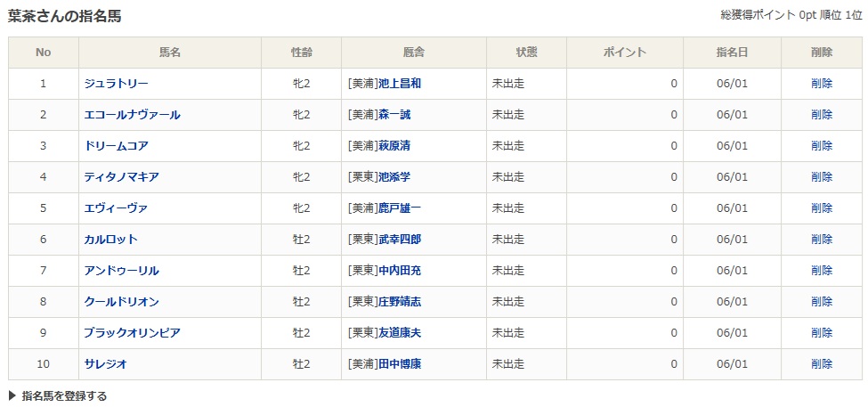Delete ブラックオリンピア via 削除 link

(x=822, y=333)
